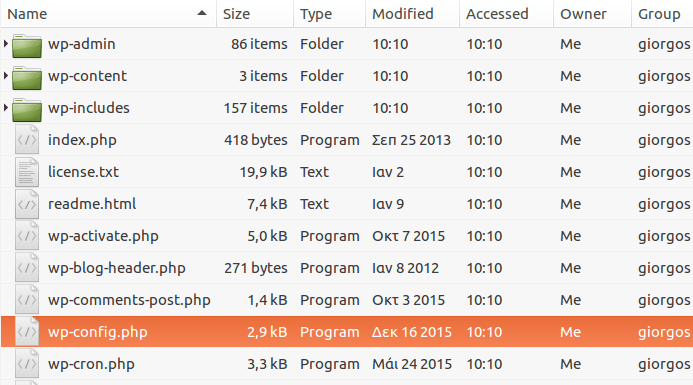Viewport: 693px width, 385px height.
Task: Expand the wp-content folder tree arrow
Action: pyautogui.click(x=6, y=76)
